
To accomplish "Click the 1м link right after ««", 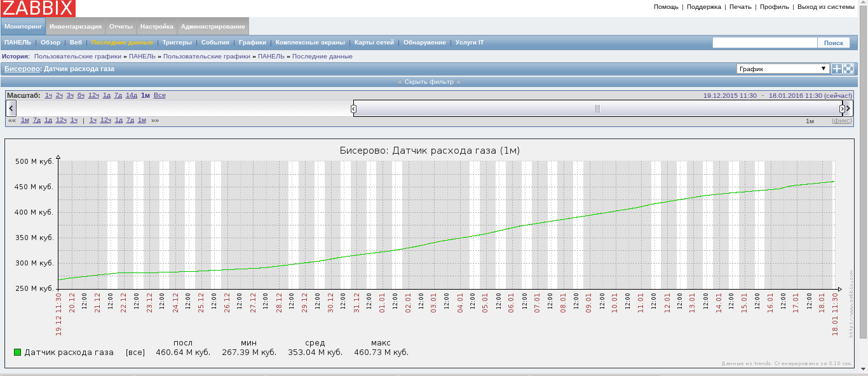I will click(25, 120).
